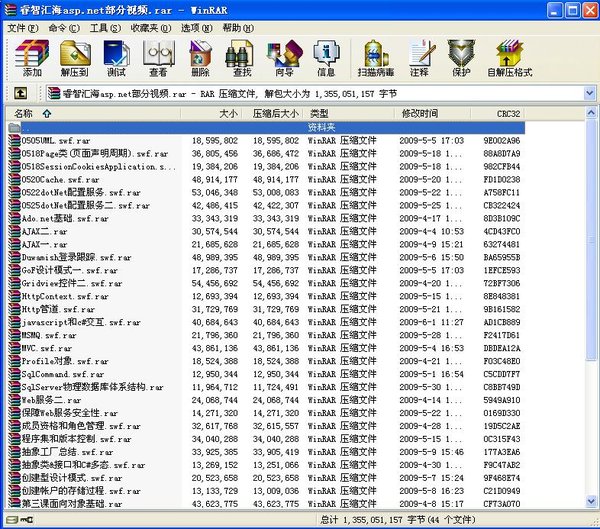This screenshot has width=600, height=529.
Task: Start 扫描病毒 (Virus scan)
Action: pyautogui.click(x=376, y=58)
